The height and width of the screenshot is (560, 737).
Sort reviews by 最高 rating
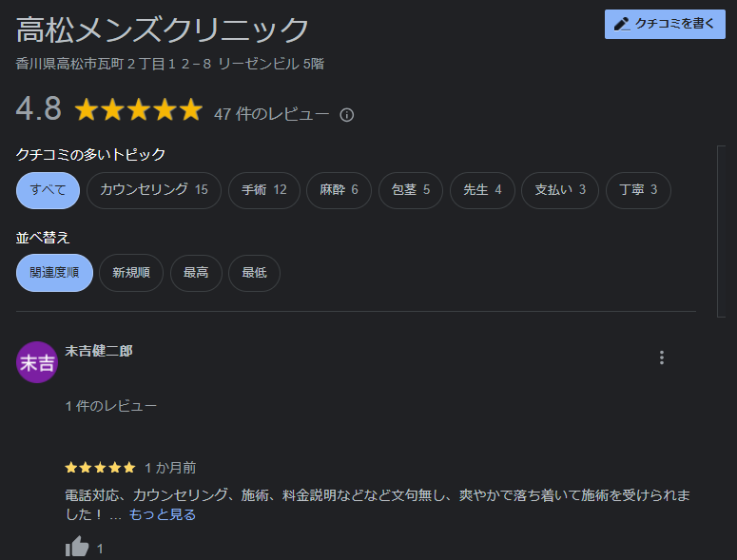pos(196,273)
